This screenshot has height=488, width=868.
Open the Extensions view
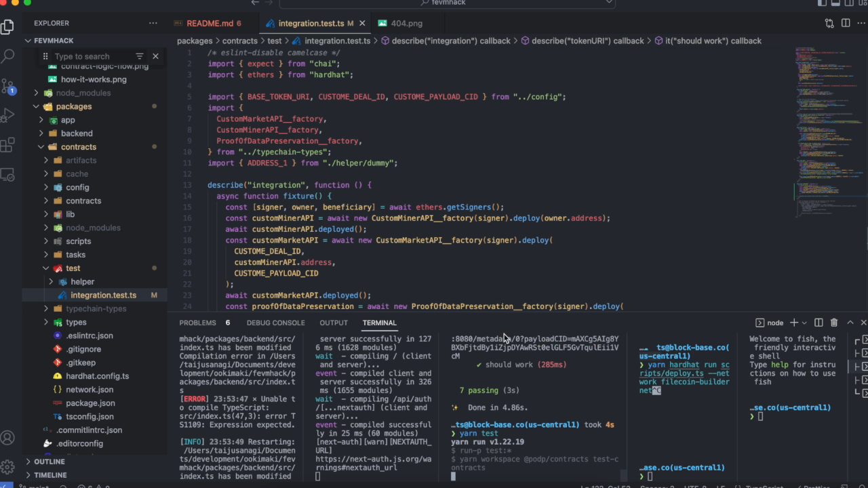7,145
